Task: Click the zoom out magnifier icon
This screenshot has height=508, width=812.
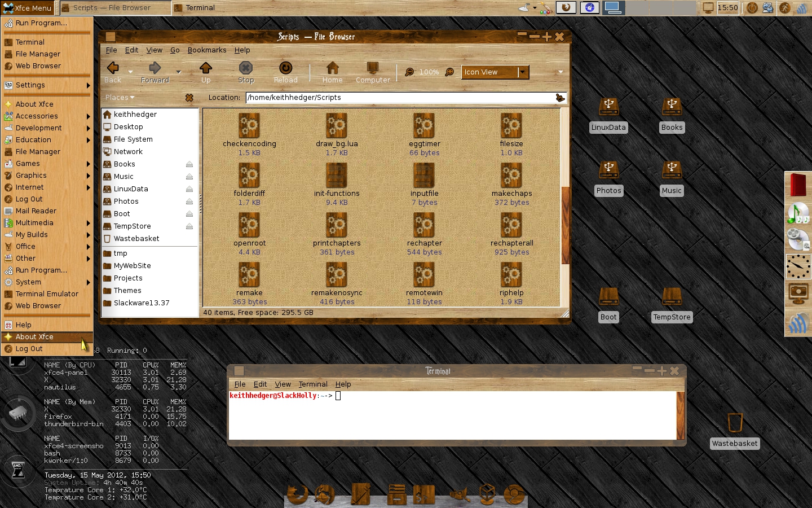Action: pyautogui.click(x=409, y=72)
